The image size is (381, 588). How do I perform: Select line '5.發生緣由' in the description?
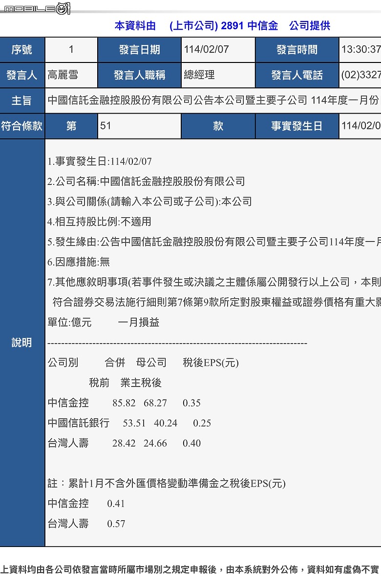(x=214, y=242)
